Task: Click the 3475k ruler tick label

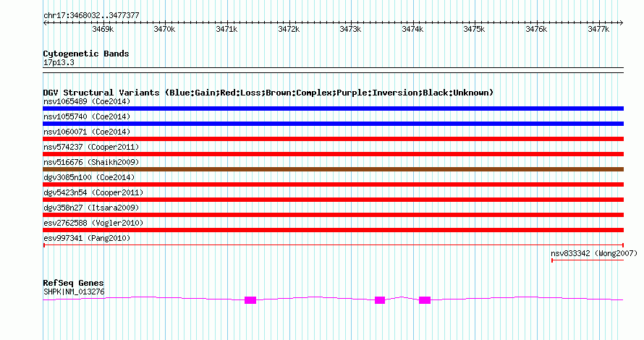Action: (474, 30)
